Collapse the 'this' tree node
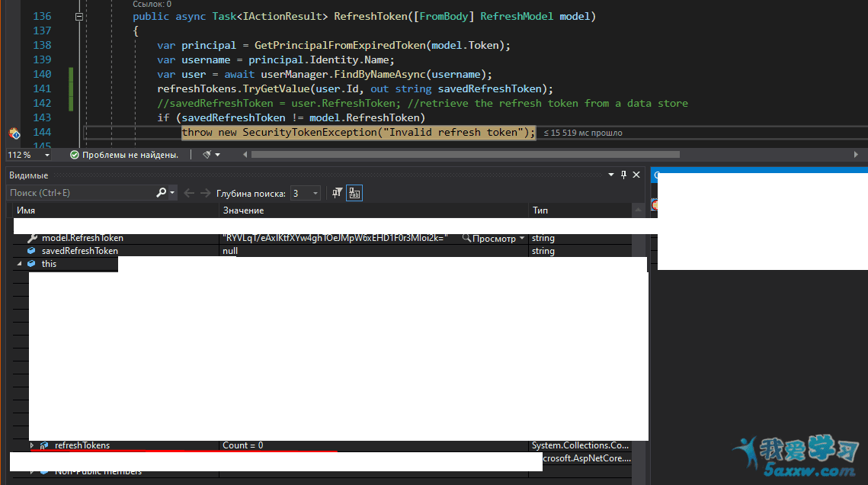868x485 pixels. click(x=19, y=264)
